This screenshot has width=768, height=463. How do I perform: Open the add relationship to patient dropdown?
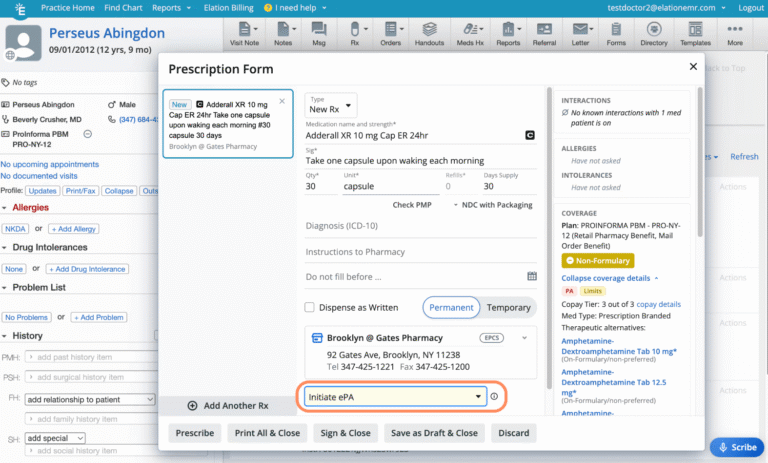pos(90,399)
